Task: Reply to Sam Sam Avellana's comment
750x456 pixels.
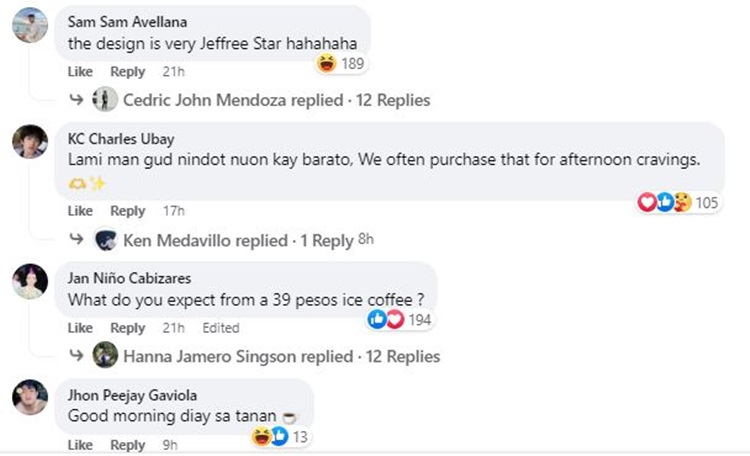Action: (x=127, y=72)
